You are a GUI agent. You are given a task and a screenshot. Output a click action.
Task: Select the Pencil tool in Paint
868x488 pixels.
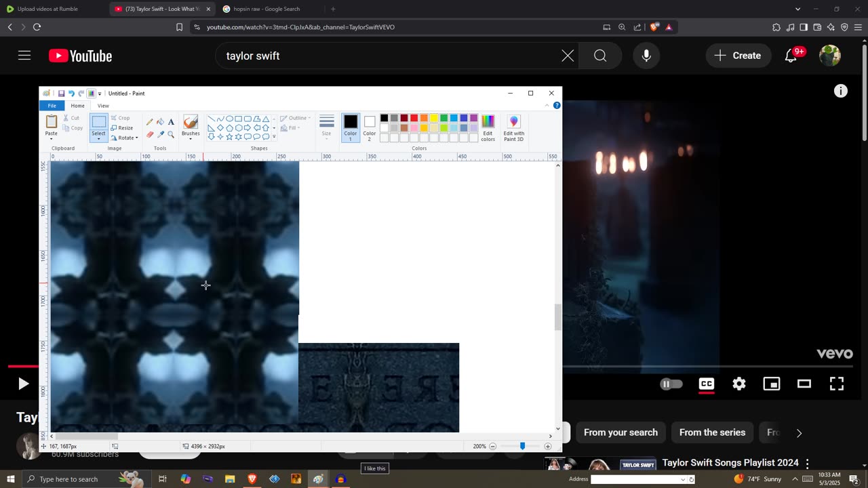click(149, 122)
